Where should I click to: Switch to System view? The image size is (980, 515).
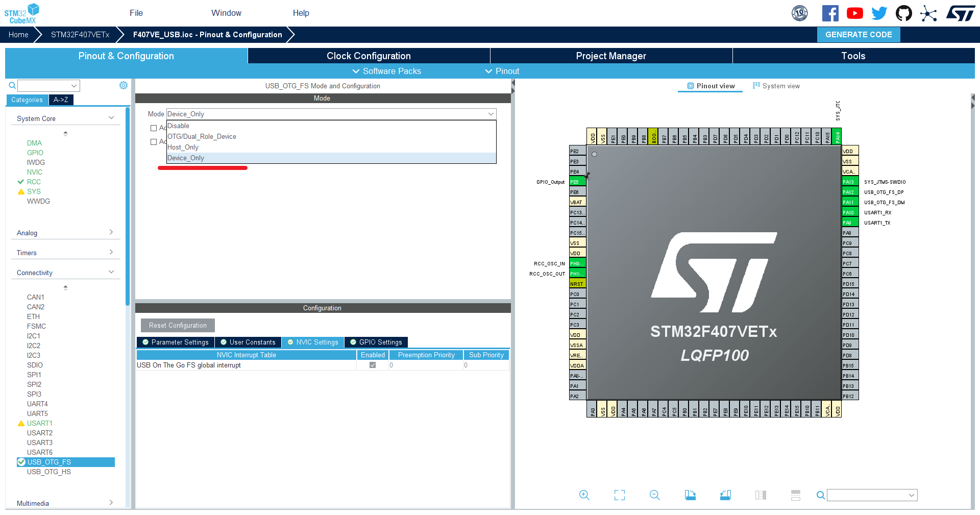(x=776, y=86)
